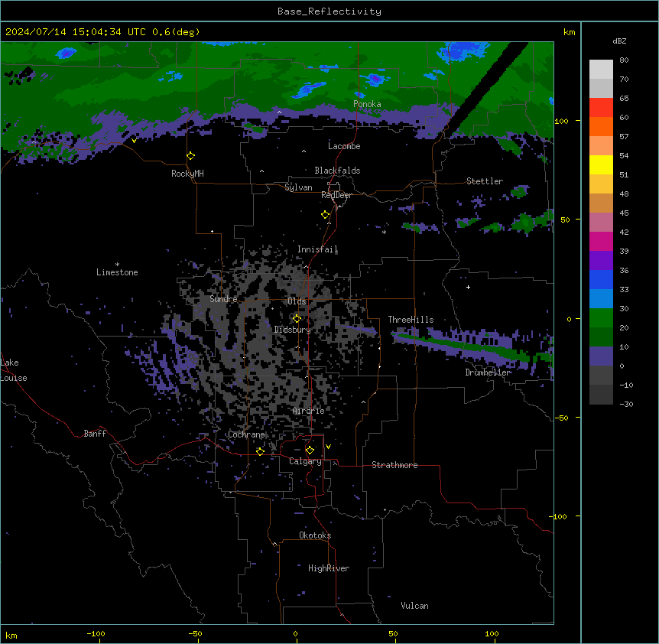Click the RockyMH label

[187, 174]
